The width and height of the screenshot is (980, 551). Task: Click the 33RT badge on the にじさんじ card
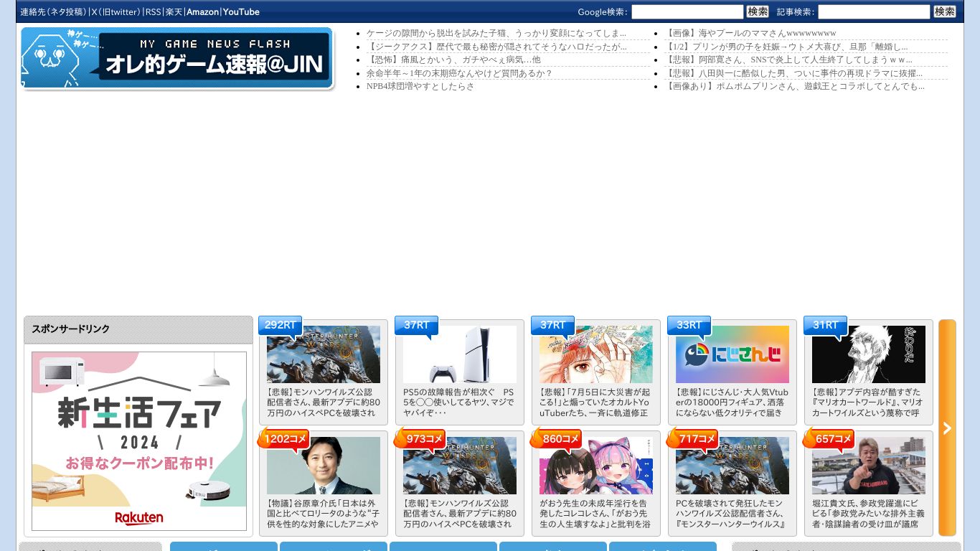[689, 326]
